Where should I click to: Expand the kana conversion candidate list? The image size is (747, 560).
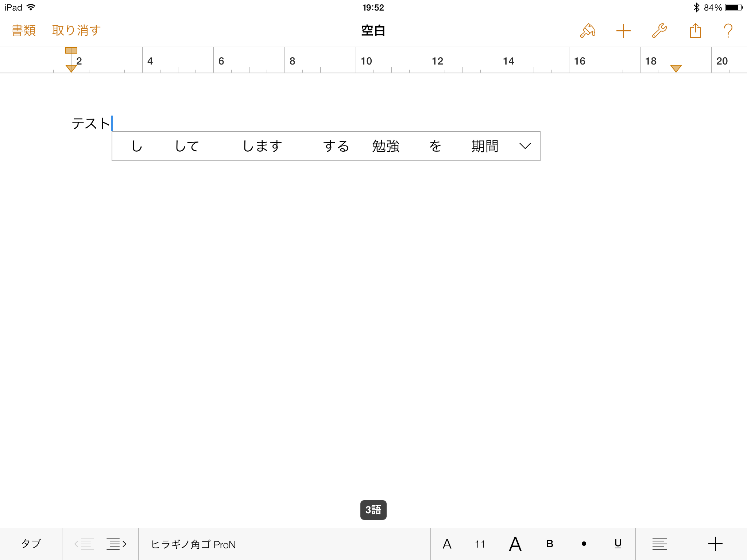(525, 146)
